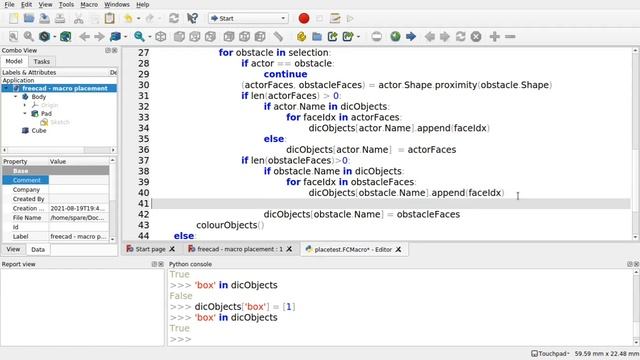Select the View property tab
Image resolution: width=640 pixels, height=360 pixels.
[13, 249]
